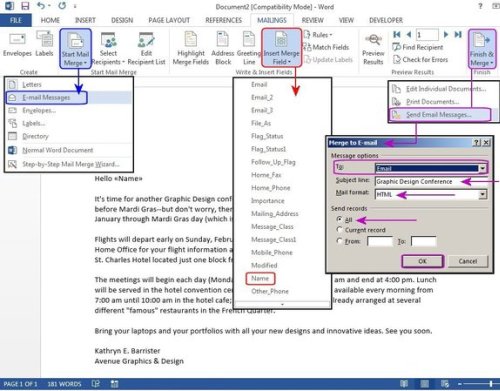This screenshot has height=391, width=500.
Task: Select Mailing_Address merge field
Action: coord(275,214)
